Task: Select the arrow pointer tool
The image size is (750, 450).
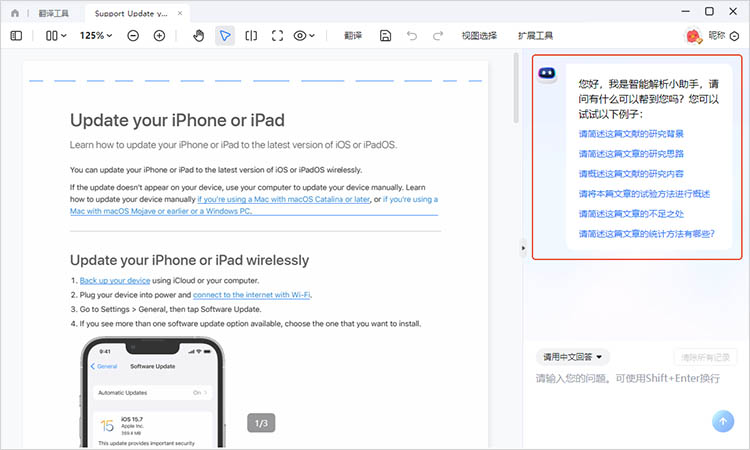Action: click(225, 35)
